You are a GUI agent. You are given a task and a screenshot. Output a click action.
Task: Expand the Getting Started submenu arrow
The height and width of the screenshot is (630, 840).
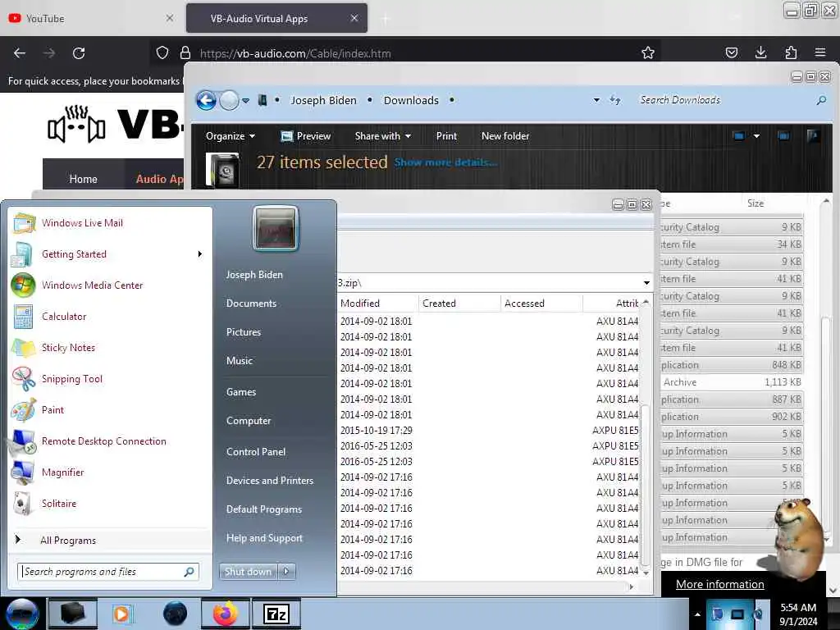point(200,254)
